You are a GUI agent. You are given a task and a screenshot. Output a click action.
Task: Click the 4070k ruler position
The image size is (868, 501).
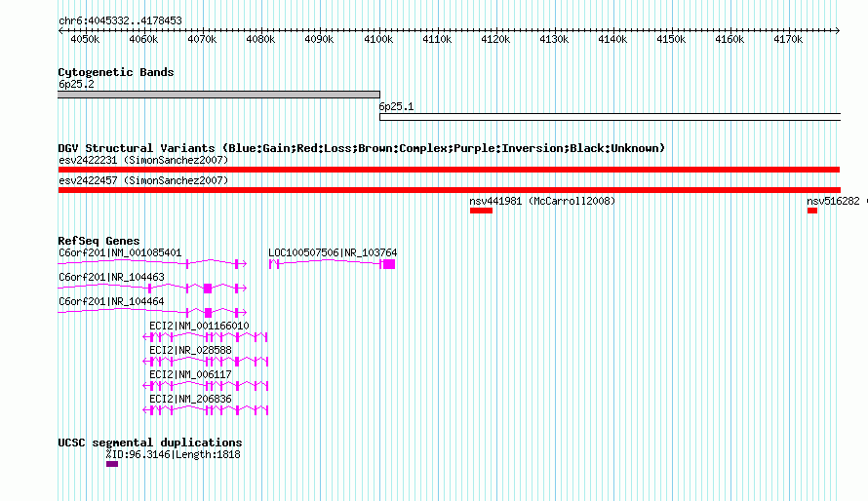pos(202,39)
